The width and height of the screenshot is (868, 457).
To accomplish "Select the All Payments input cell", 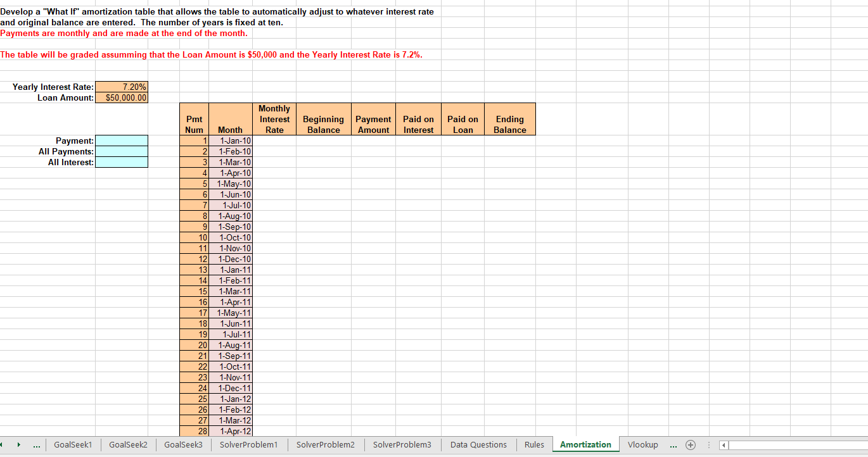I will tap(121, 151).
